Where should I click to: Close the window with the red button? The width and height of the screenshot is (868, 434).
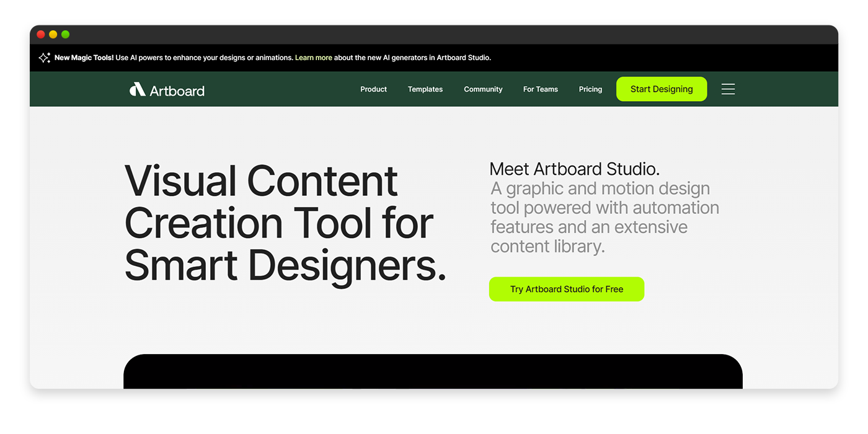(x=41, y=35)
